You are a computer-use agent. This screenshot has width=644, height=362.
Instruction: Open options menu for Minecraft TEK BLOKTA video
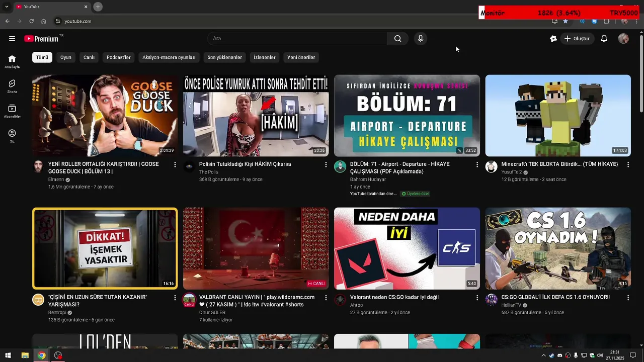point(628,164)
